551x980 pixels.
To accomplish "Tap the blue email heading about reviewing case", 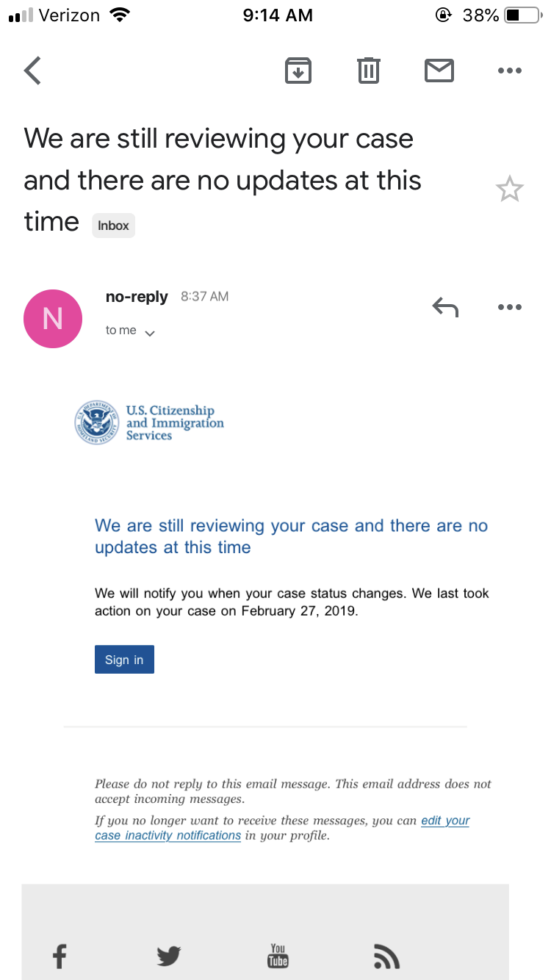I will (292, 536).
